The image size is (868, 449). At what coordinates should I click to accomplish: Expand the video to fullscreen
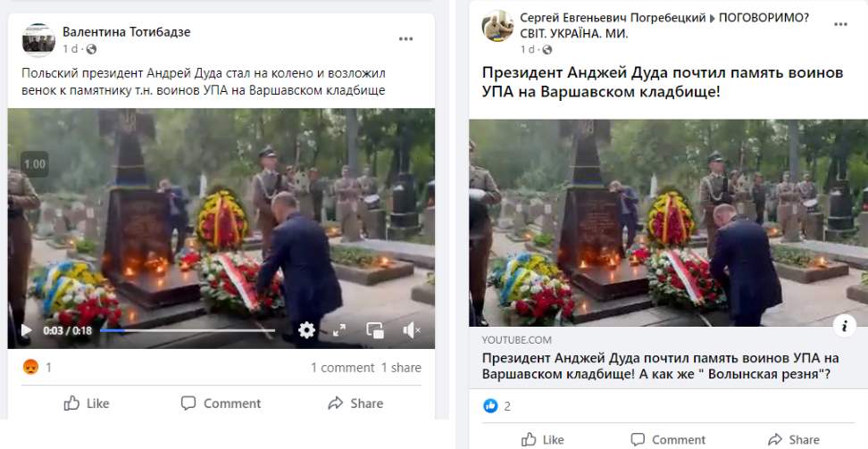(x=339, y=330)
